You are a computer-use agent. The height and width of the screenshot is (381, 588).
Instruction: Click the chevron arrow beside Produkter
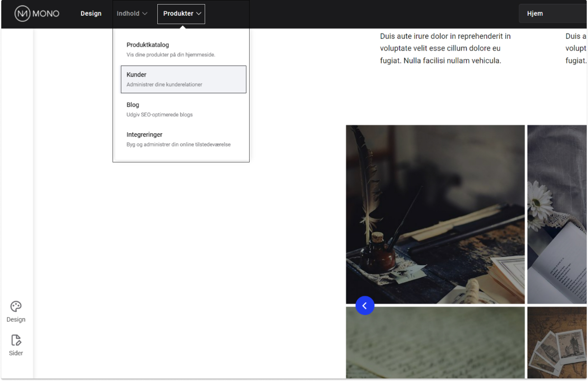199,13
